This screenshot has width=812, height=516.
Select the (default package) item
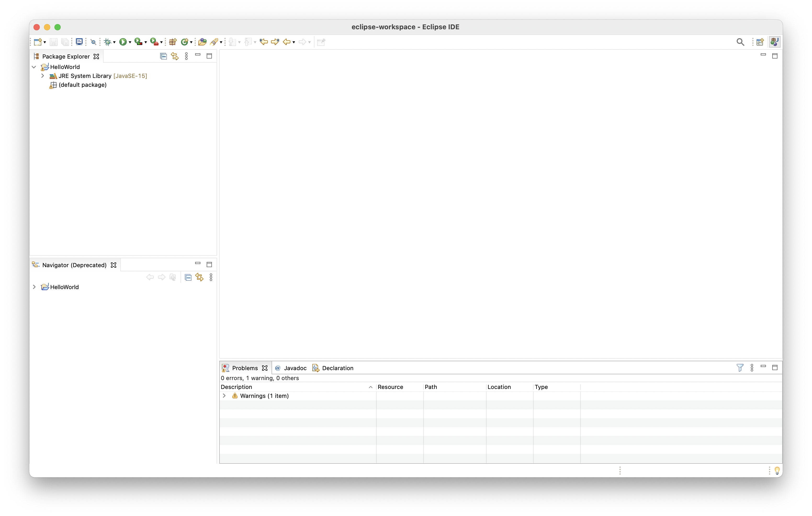coord(82,85)
